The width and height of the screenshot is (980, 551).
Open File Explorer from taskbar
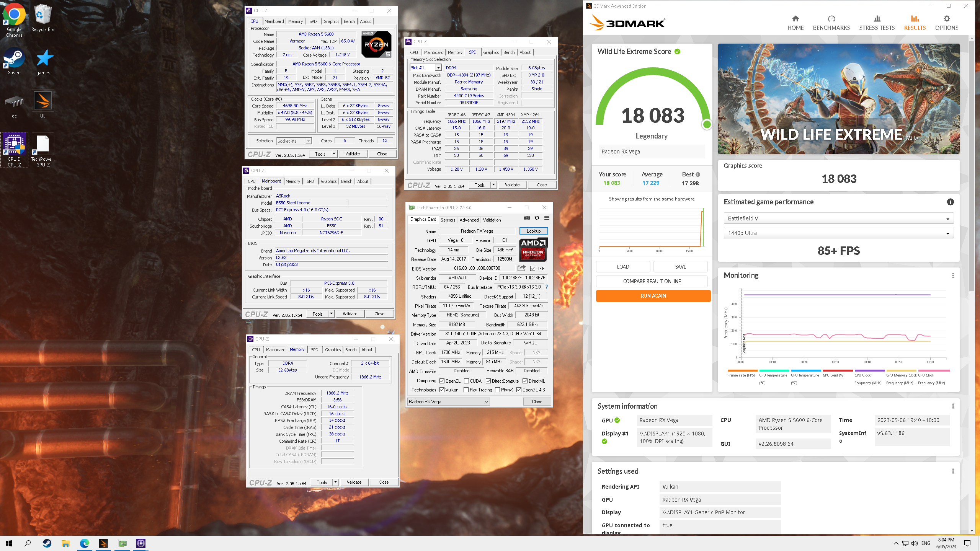click(65, 543)
